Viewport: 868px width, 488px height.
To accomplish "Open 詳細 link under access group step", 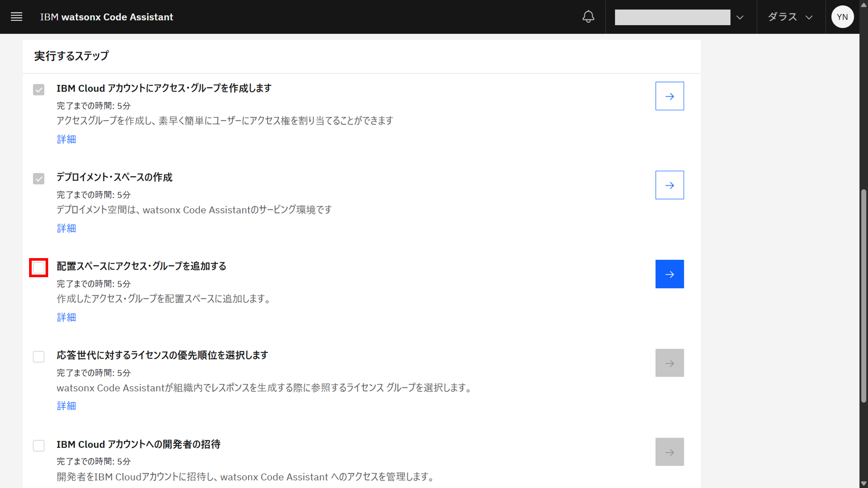I will pos(66,139).
